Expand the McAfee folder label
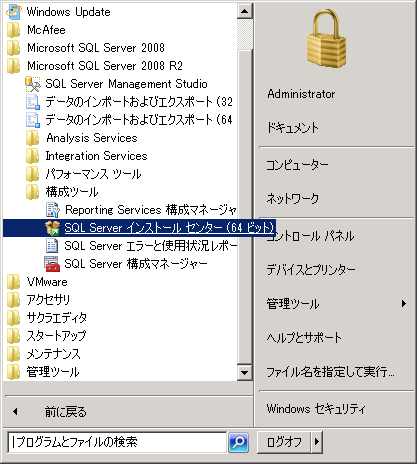Viewport: 417px width, 464px height. point(46,30)
